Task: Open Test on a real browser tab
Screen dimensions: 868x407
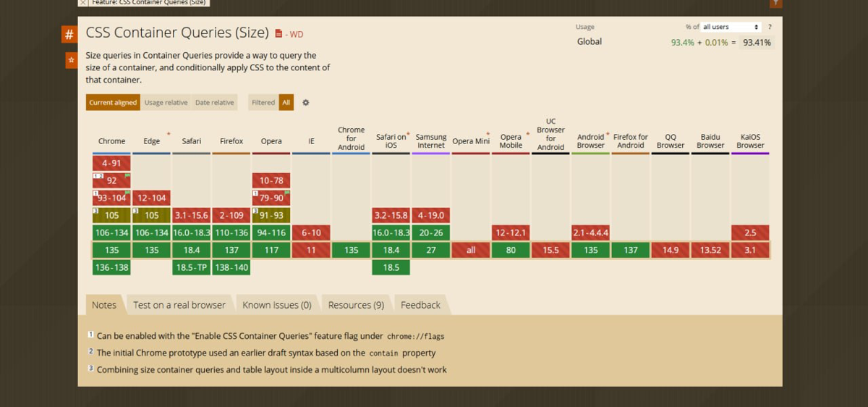Action: 179,305
